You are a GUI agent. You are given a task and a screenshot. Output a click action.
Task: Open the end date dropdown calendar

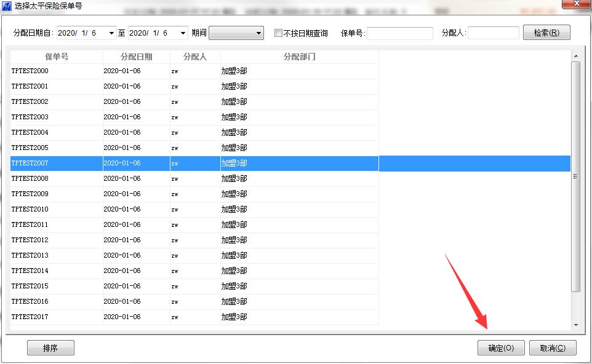(182, 33)
